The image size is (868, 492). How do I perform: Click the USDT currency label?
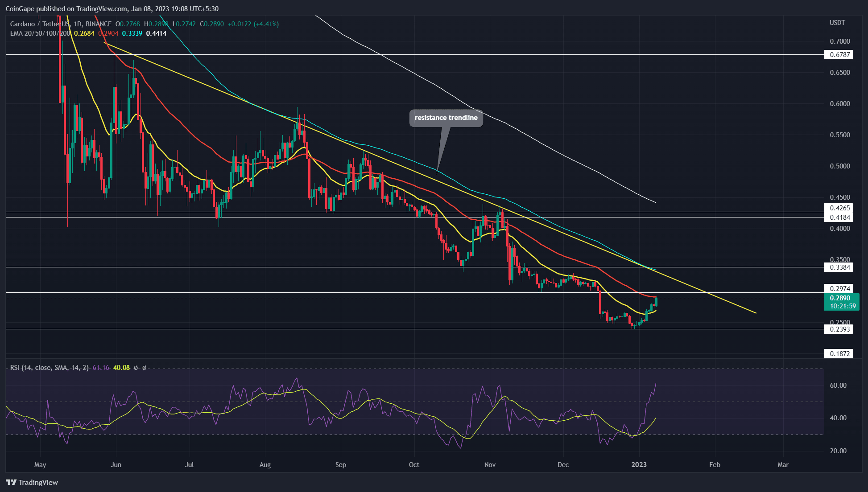837,23
